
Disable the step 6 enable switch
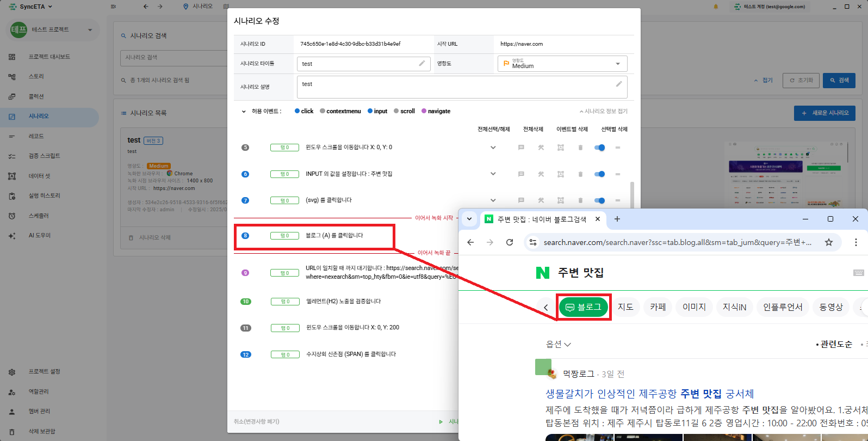599,174
